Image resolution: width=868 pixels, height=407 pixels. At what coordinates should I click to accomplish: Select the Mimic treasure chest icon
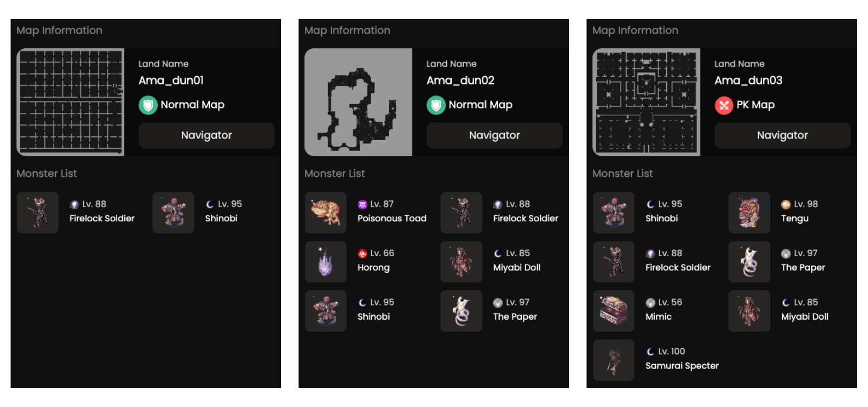(x=614, y=311)
